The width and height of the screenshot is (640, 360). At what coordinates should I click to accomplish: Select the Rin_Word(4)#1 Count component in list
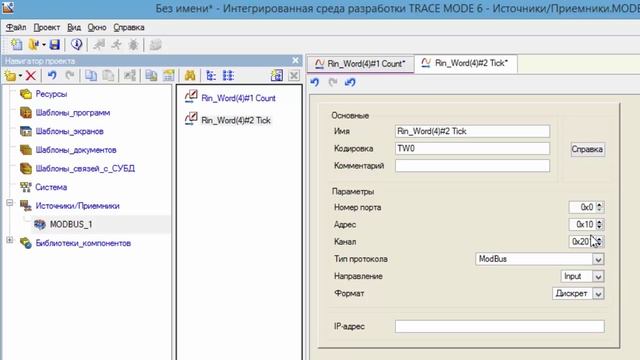[x=238, y=98]
